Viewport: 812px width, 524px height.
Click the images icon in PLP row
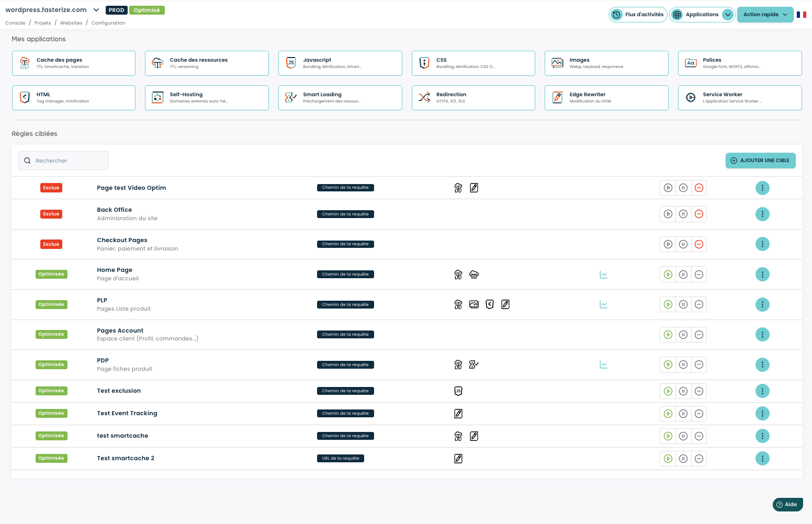point(474,304)
